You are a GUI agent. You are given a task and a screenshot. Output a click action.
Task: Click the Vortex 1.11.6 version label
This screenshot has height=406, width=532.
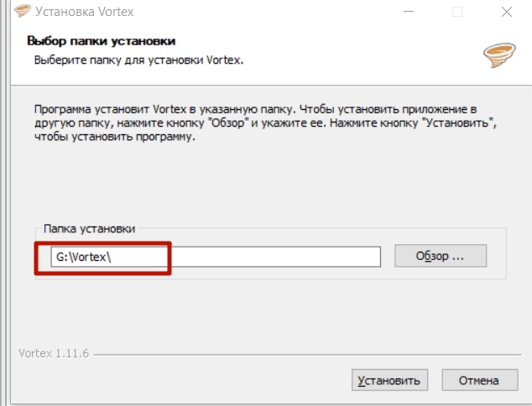54,353
